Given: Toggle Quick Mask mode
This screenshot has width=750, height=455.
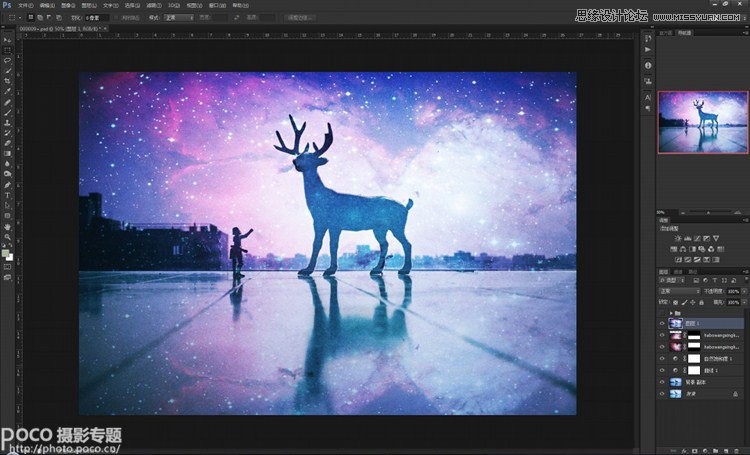Looking at the screenshot, I should pos(7,267).
